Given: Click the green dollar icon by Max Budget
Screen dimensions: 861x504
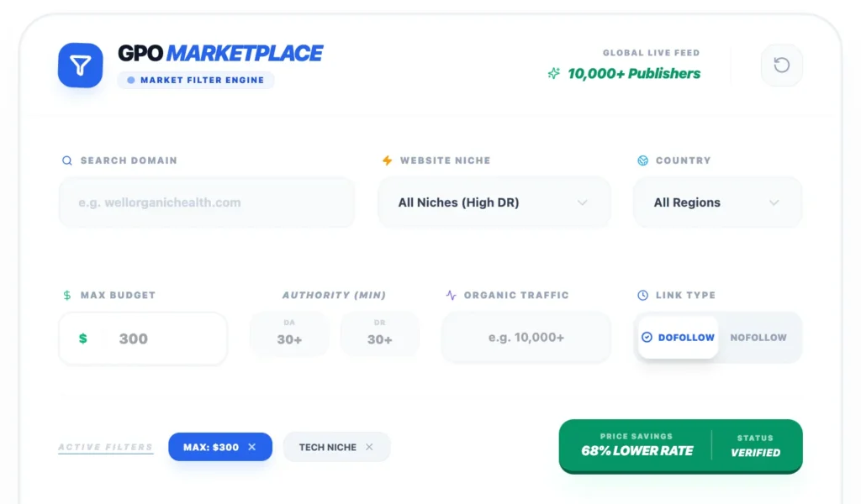Looking at the screenshot, I should tap(67, 296).
